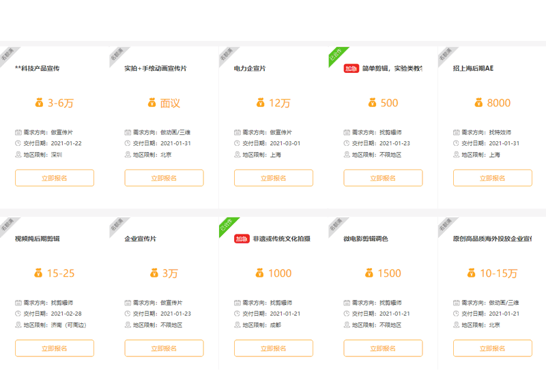The width and height of the screenshot is (546, 392).
Task: Click the red 加急 badge on 非遗或传统文化拍摄
Action: 242,239
